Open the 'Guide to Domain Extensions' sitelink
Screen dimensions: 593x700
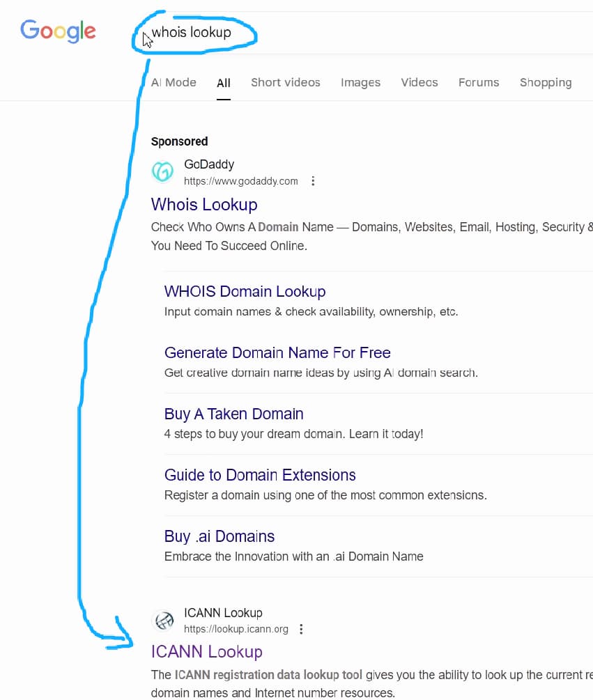tap(260, 475)
